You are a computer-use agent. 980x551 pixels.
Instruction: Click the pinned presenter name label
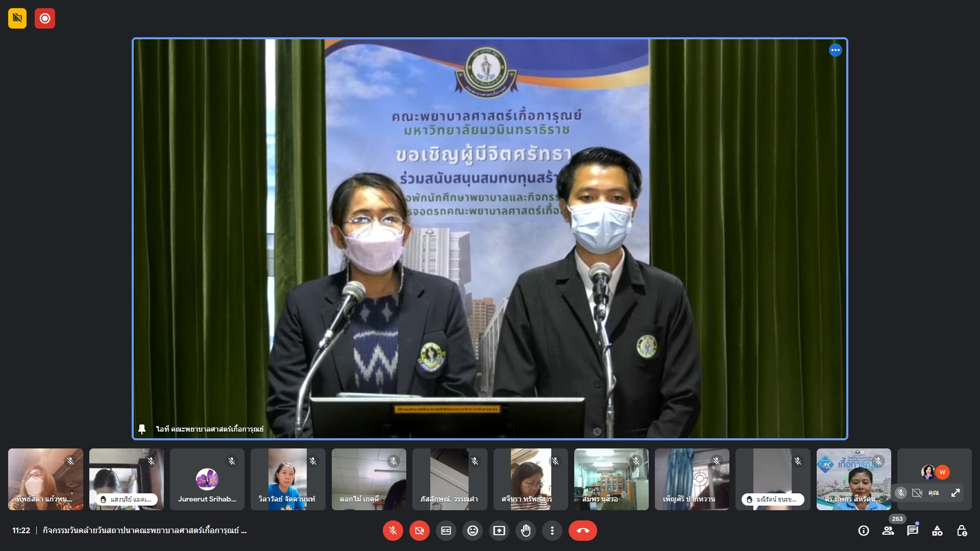click(210, 429)
